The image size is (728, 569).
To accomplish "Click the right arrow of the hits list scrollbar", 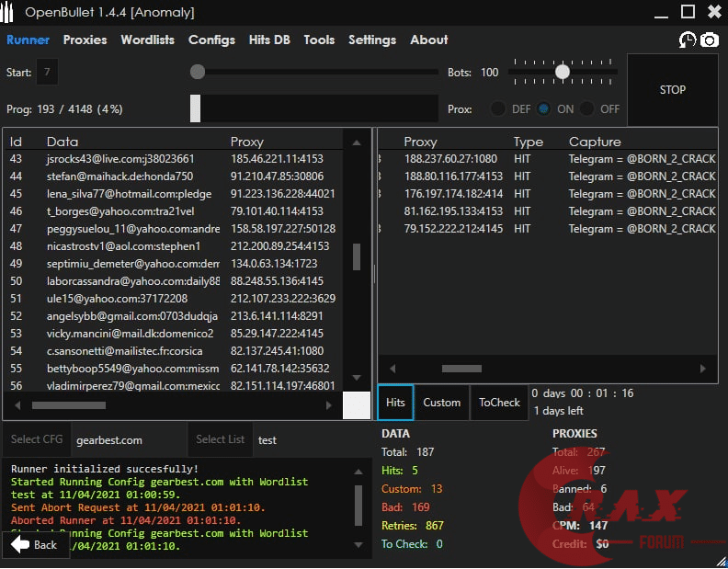I will click(x=704, y=369).
